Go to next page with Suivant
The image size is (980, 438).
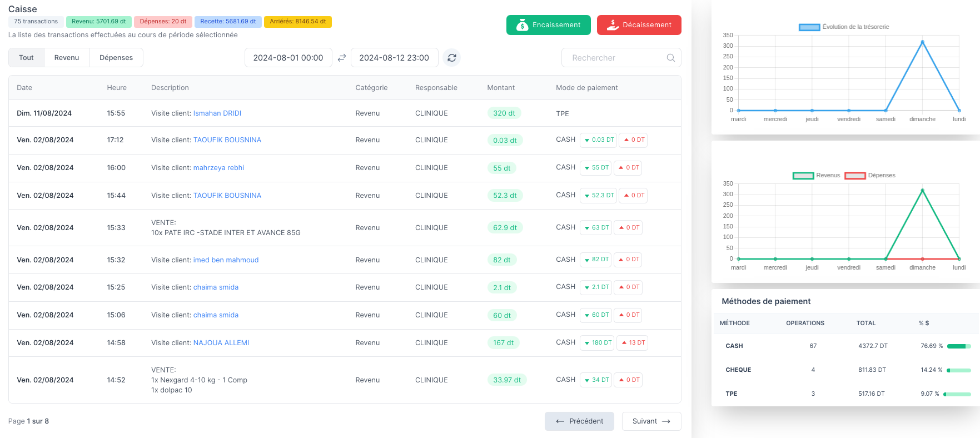651,421
